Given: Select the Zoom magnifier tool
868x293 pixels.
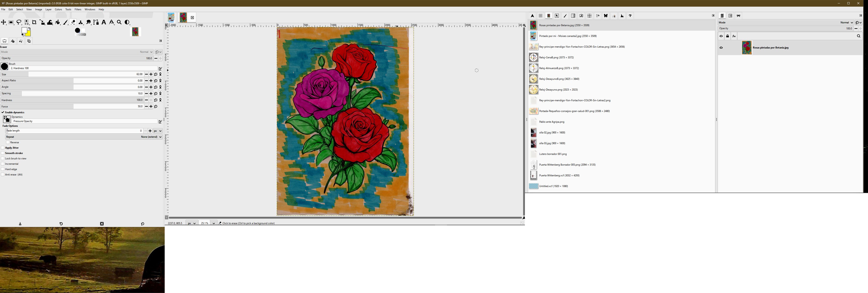Looking at the screenshot, I should coord(119,22).
